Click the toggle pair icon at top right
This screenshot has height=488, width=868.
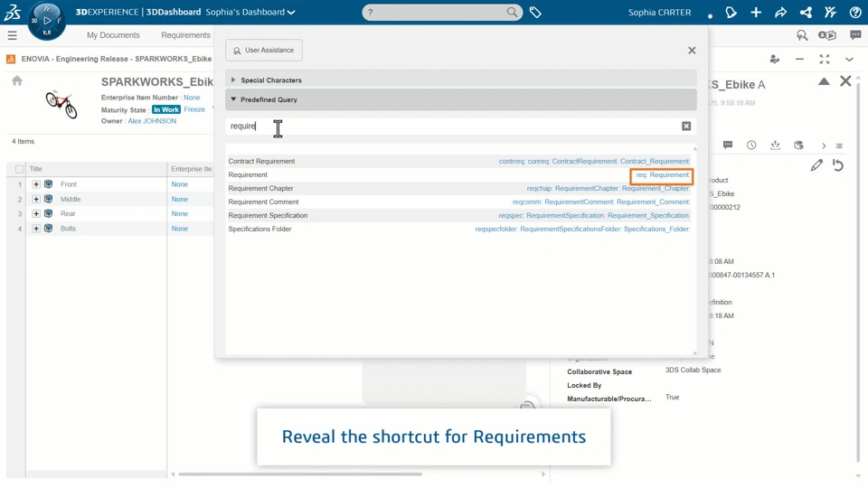[827, 35]
